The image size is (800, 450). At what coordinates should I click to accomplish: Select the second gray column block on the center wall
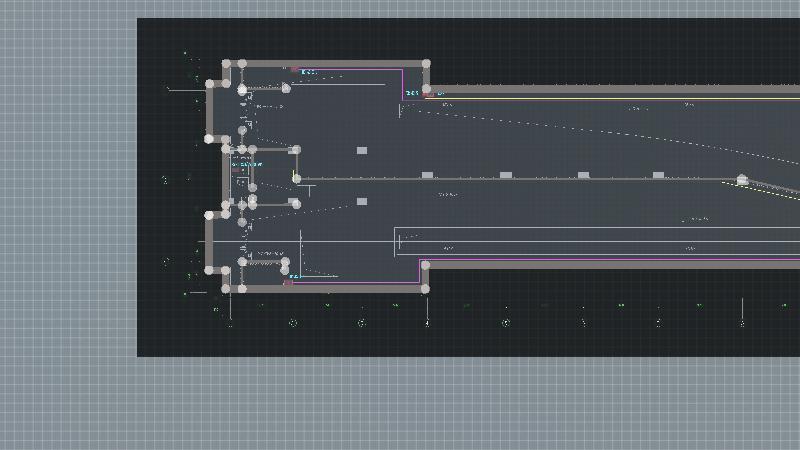[x=506, y=175]
